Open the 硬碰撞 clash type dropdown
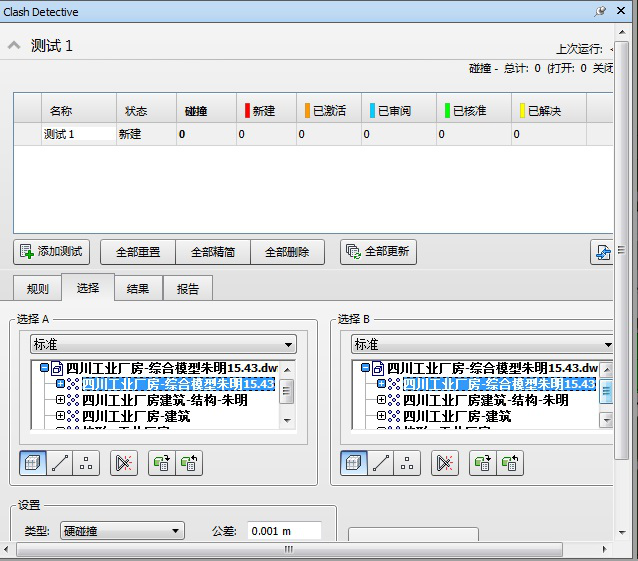 [122, 530]
